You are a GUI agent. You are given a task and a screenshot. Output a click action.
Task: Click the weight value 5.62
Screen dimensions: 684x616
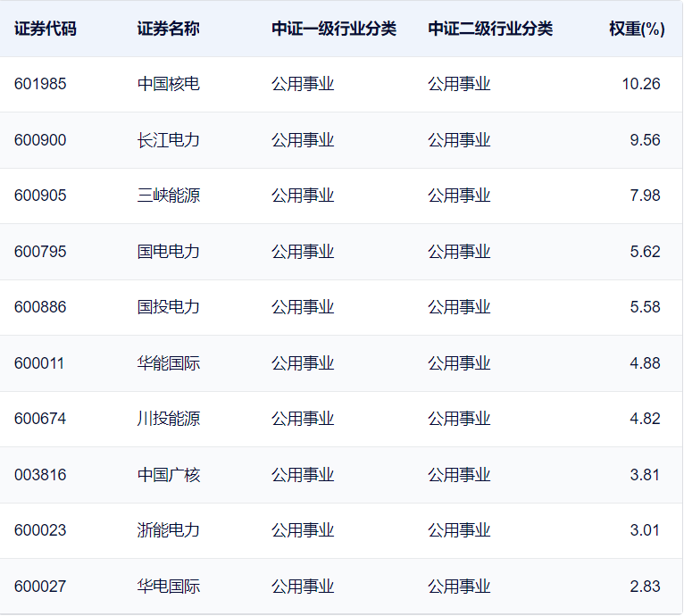click(646, 252)
